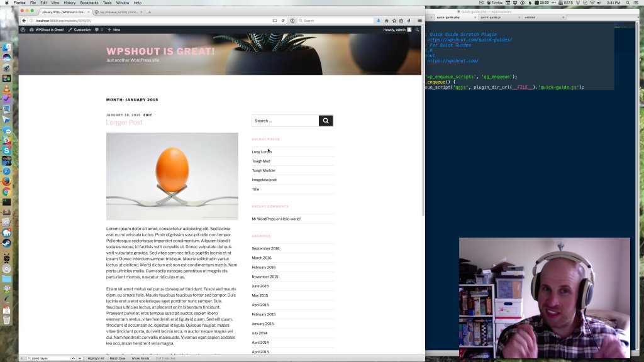Open the Imageless post link
Viewport: 644px width, 362px height.
coord(264,180)
